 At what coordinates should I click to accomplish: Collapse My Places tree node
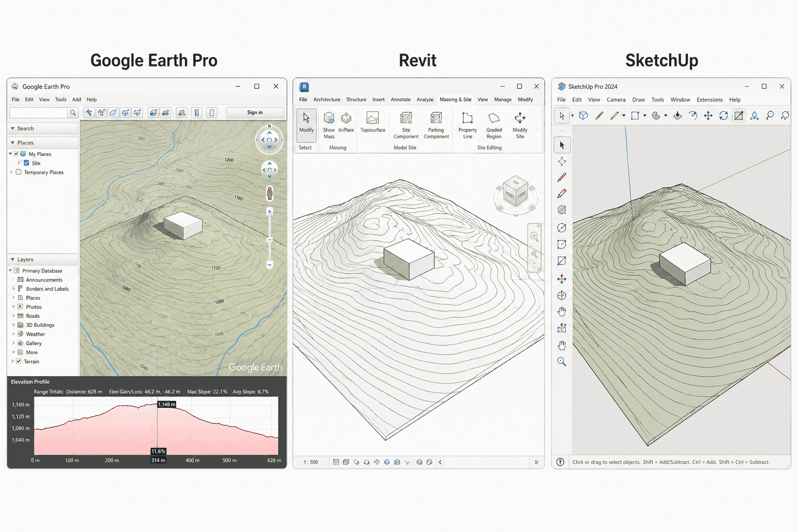coord(10,154)
